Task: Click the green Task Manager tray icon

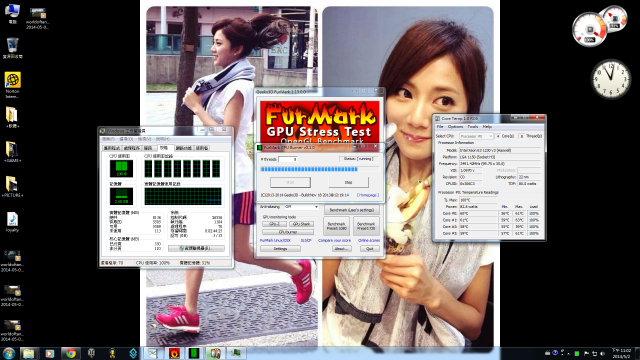Action: [x=577, y=353]
